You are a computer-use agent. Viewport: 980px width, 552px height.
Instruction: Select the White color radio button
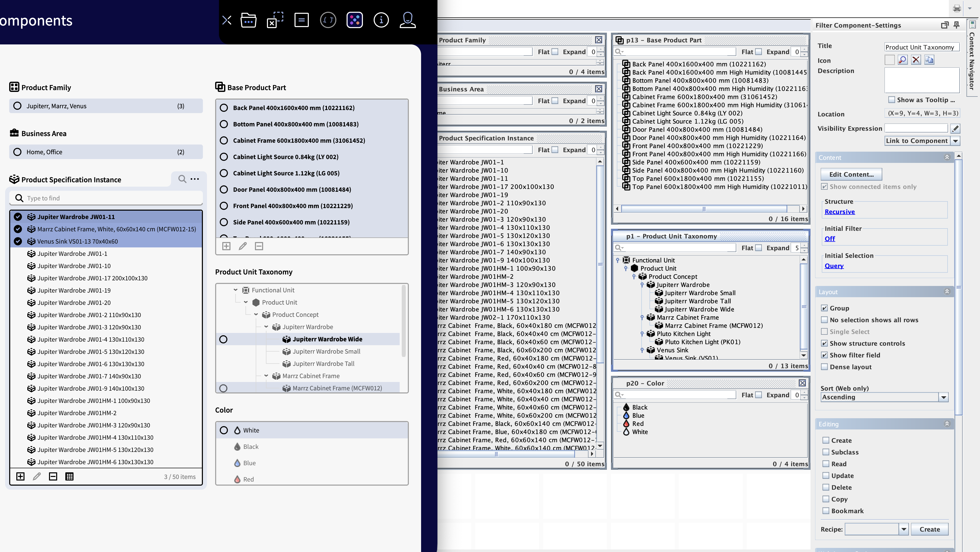224,430
